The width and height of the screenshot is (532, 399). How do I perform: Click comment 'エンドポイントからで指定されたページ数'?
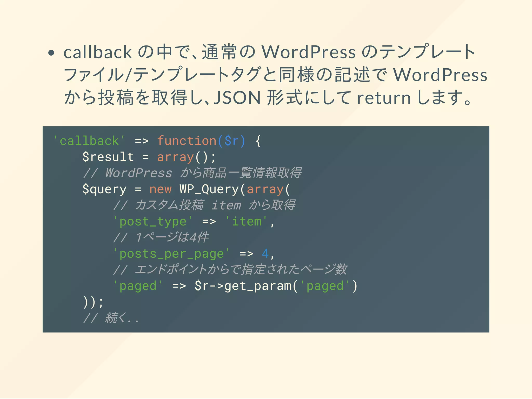point(230,270)
